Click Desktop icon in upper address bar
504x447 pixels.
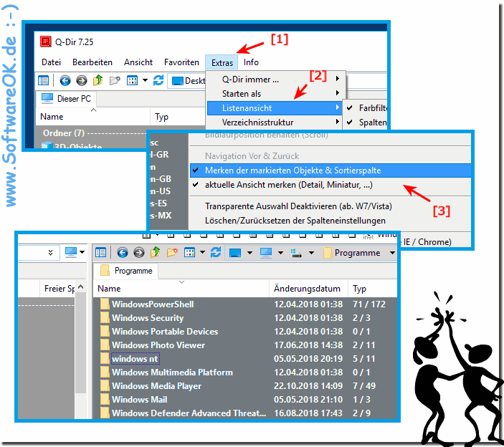177,81
